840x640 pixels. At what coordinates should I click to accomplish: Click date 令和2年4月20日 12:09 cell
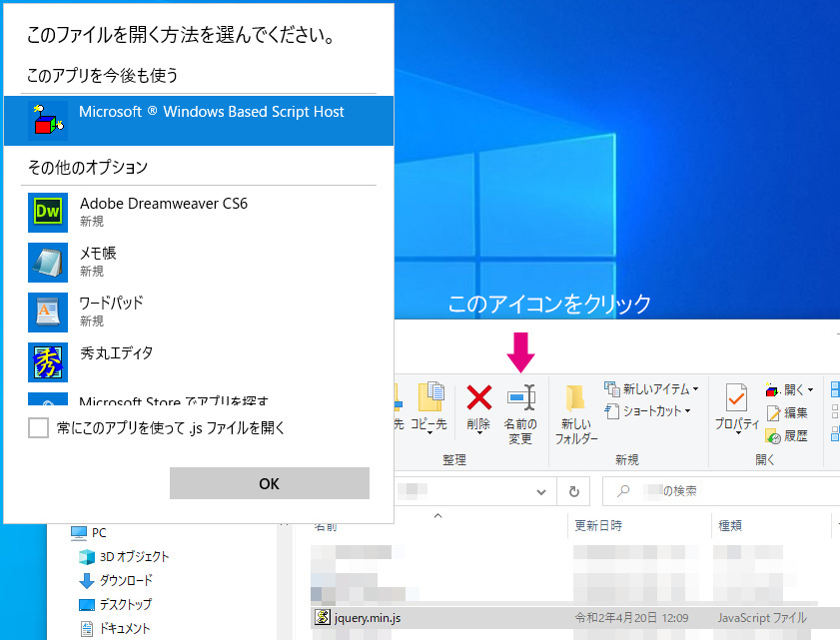631,618
